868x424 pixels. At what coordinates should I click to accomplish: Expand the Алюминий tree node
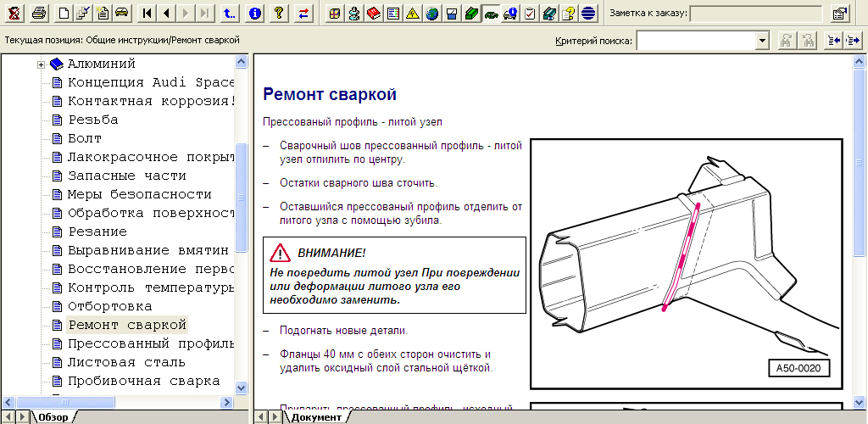[x=41, y=64]
